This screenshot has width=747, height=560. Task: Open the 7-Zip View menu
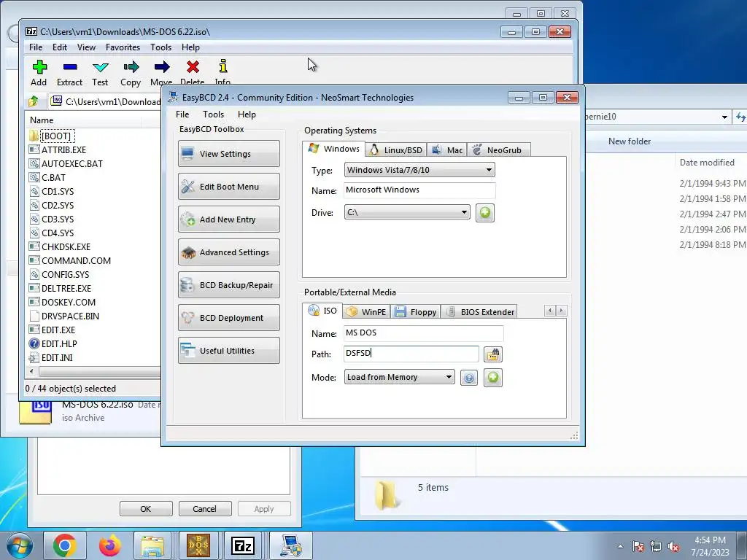(x=86, y=47)
